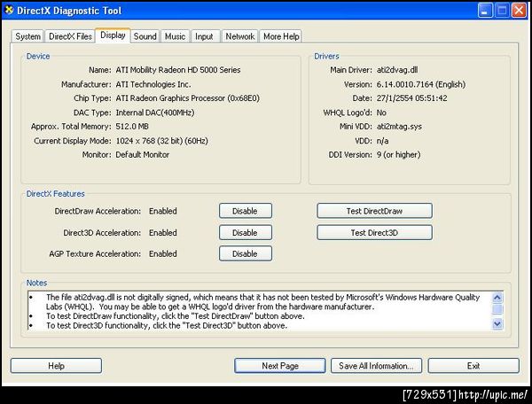The image size is (532, 404).
Task: Click the note 'To test Direct3D functionality'
Action: click(x=167, y=326)
